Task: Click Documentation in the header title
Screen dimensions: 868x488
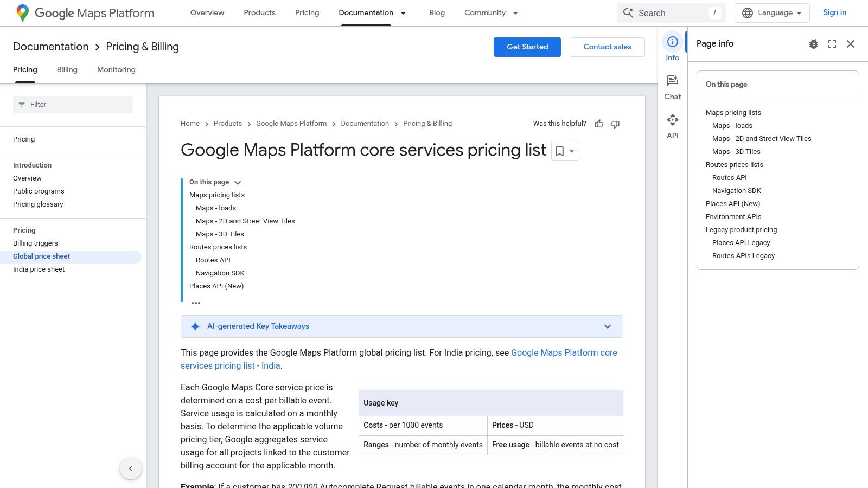Action: 51,47
